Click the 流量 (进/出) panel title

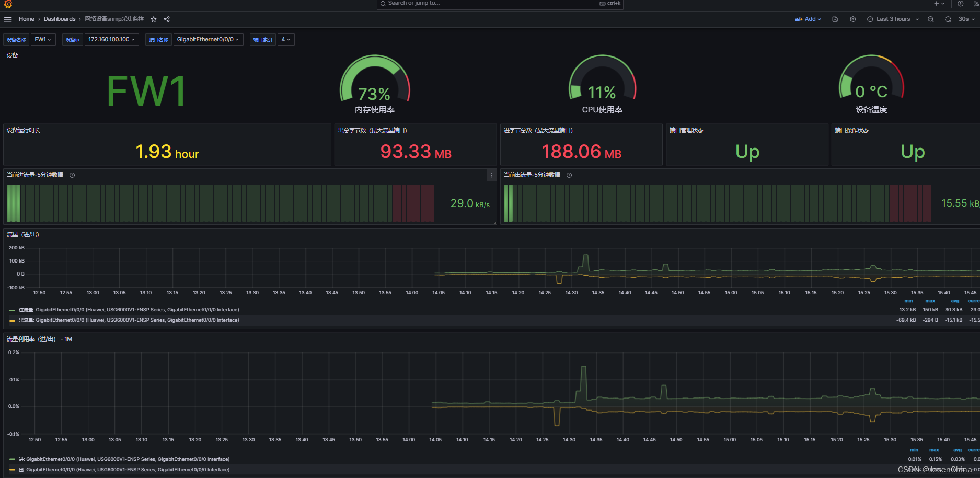click(x=23, y=235)
